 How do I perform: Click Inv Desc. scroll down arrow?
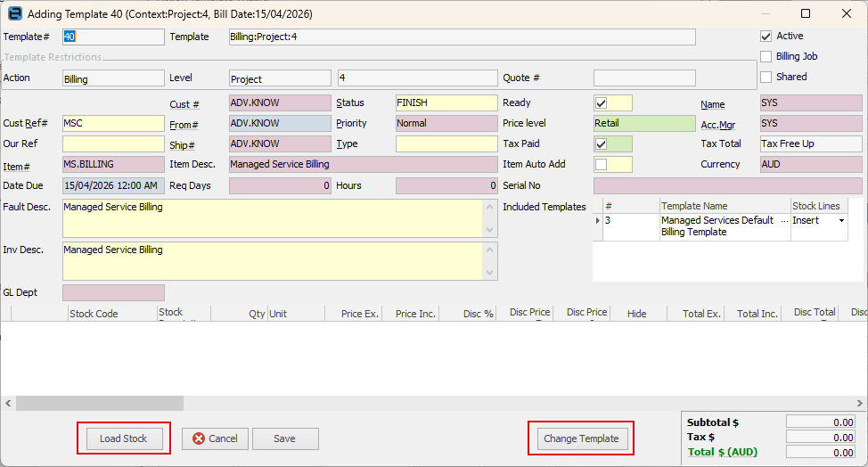[x=490, y=273]
